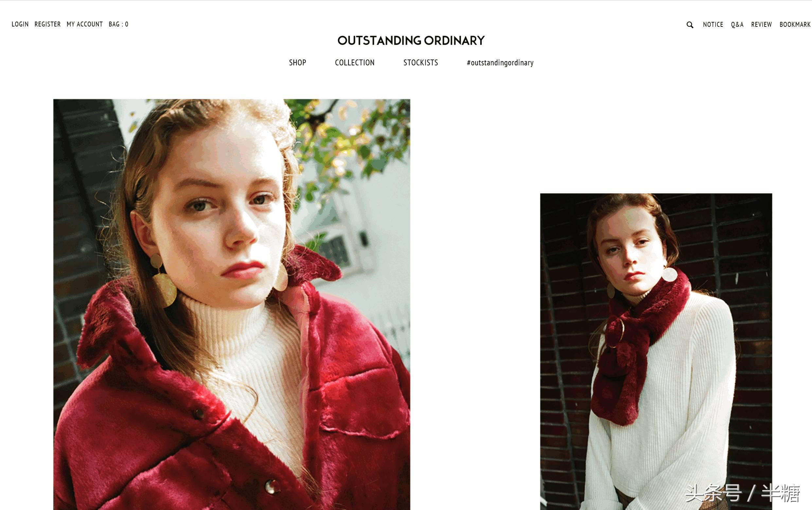Open the LOGIN page
Screen dimensions: 812x510
(x=20, y=24)
